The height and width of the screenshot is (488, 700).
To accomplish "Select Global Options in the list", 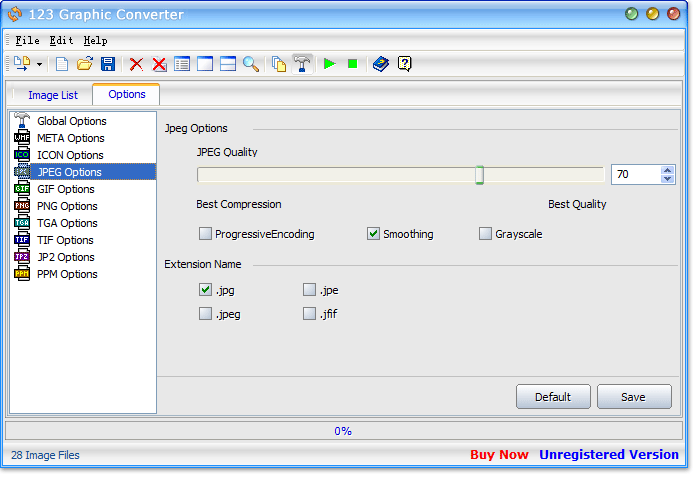I will (x=83, y=121).
